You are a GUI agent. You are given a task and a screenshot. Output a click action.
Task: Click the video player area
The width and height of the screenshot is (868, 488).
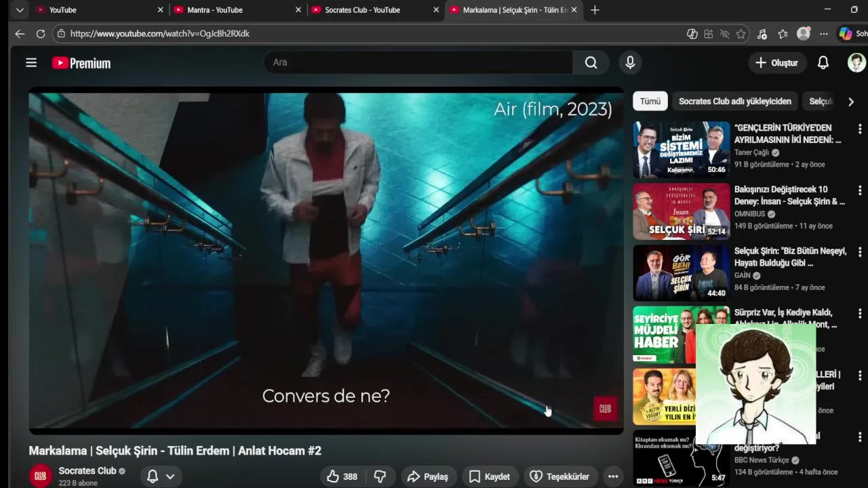click(x=326, y=261)
